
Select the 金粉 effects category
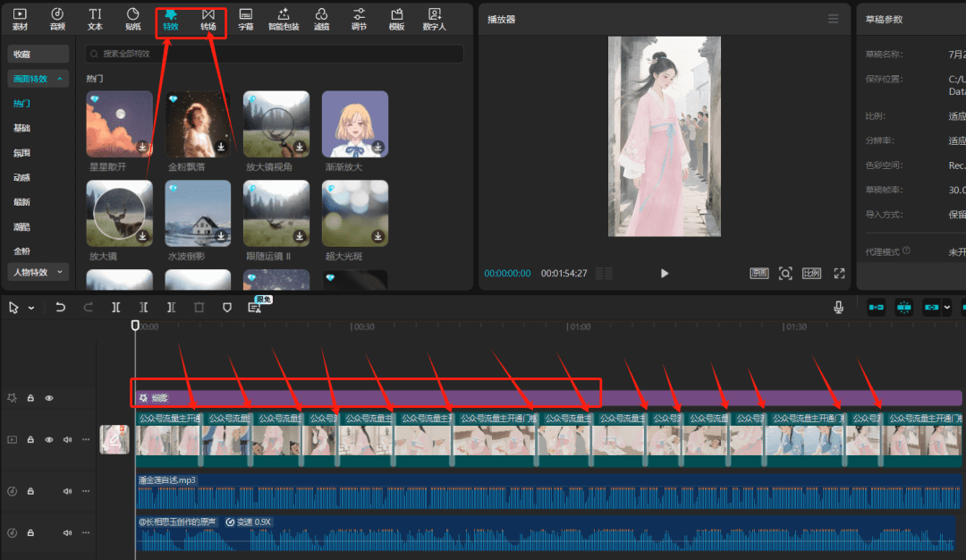pyautogui.click(x=21, y=251)
